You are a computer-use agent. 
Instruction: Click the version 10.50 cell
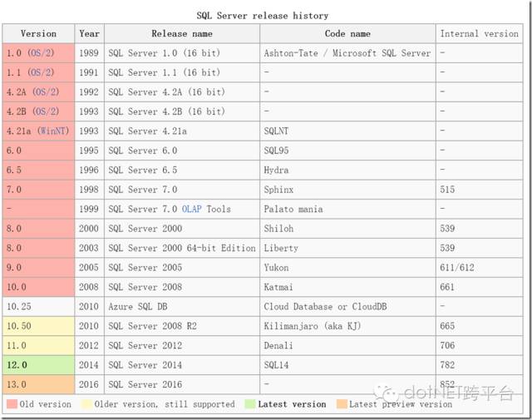click(38, 326)
